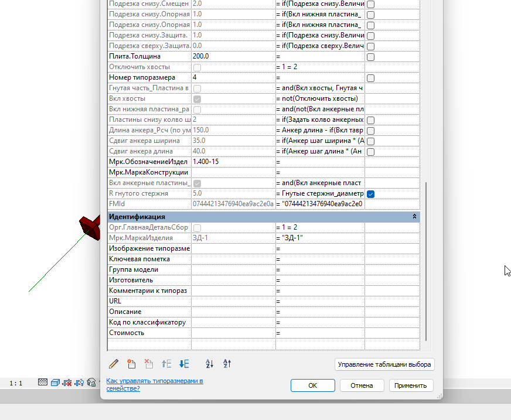This screenshot has width=511, height=420.
Task: Click the OK button
Action: [312, 385]
